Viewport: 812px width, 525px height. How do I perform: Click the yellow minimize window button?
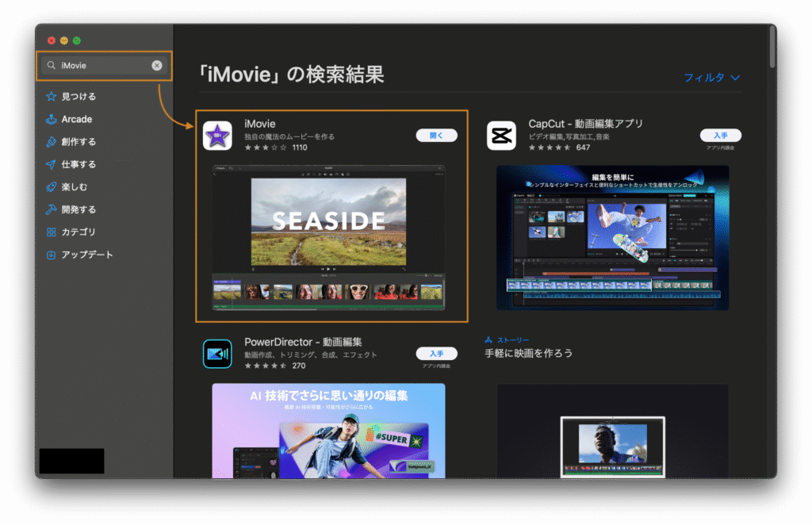pyautogui.click(x=64, y=40)
